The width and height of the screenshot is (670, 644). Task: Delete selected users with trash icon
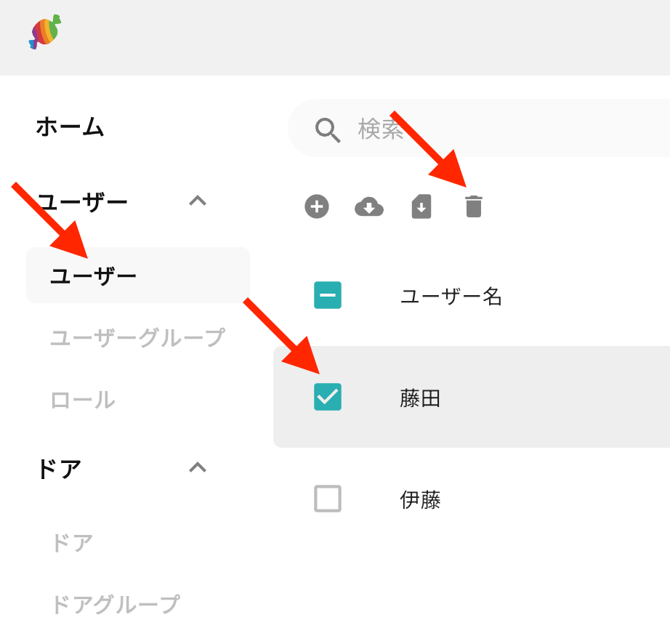[x=474, y=206]
